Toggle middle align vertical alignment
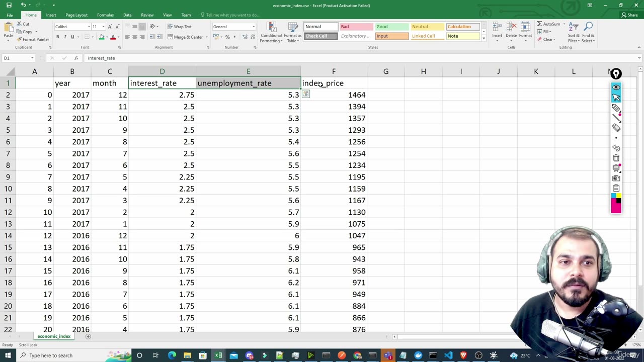Viewport: 644px width, 362px height. [135, 27]
